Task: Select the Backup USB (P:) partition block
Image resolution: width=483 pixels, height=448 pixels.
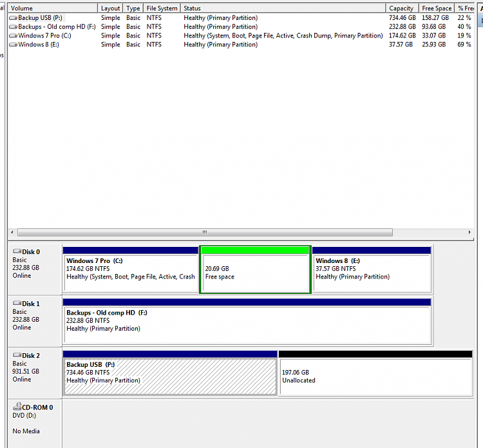Action: pyautogui.click(x=170, y=373)
